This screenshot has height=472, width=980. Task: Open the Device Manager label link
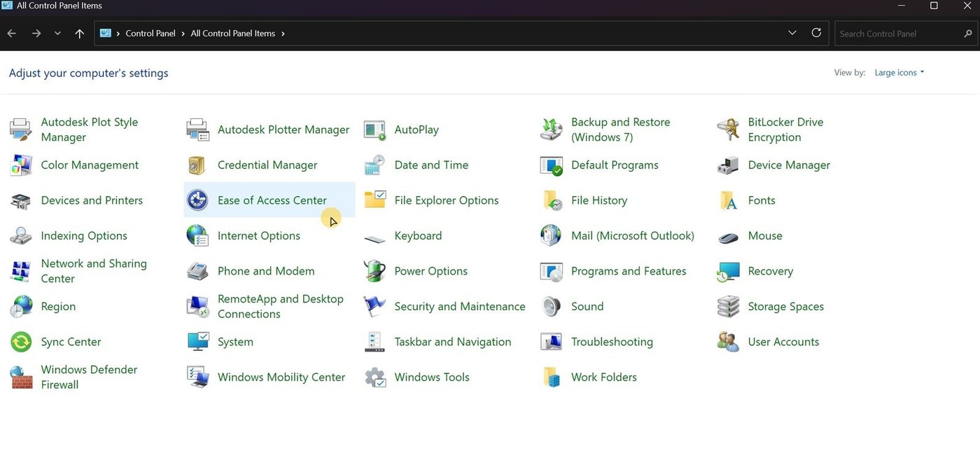click(789, 165)
